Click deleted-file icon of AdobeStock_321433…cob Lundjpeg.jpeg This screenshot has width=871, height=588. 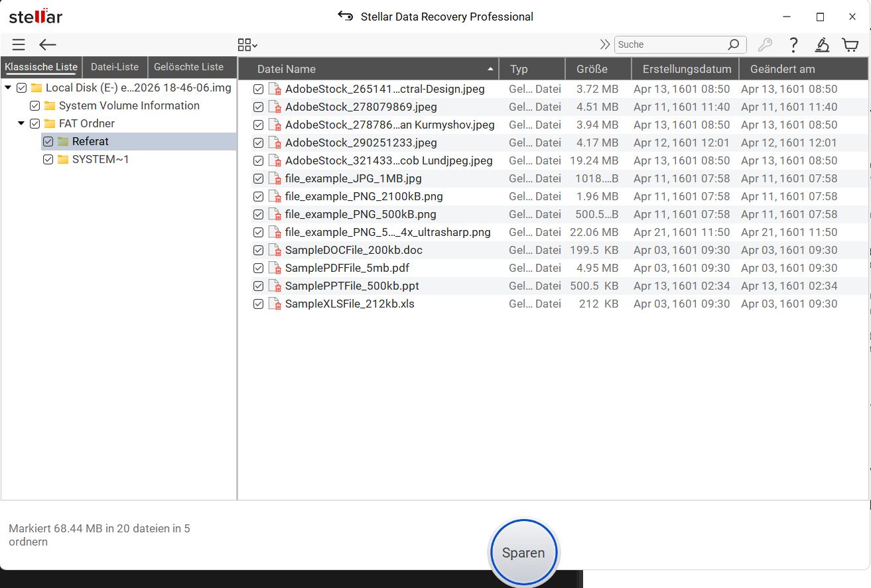pos(275,160)
